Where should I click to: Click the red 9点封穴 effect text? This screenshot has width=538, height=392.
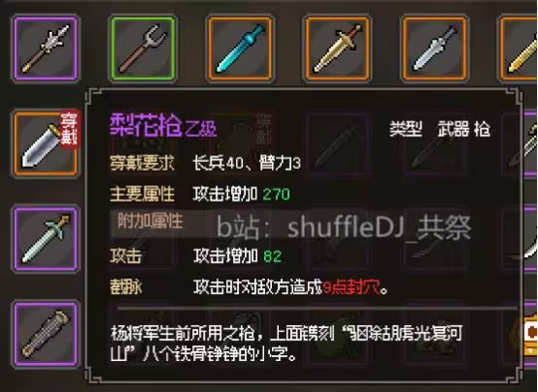tap(352, 287)
